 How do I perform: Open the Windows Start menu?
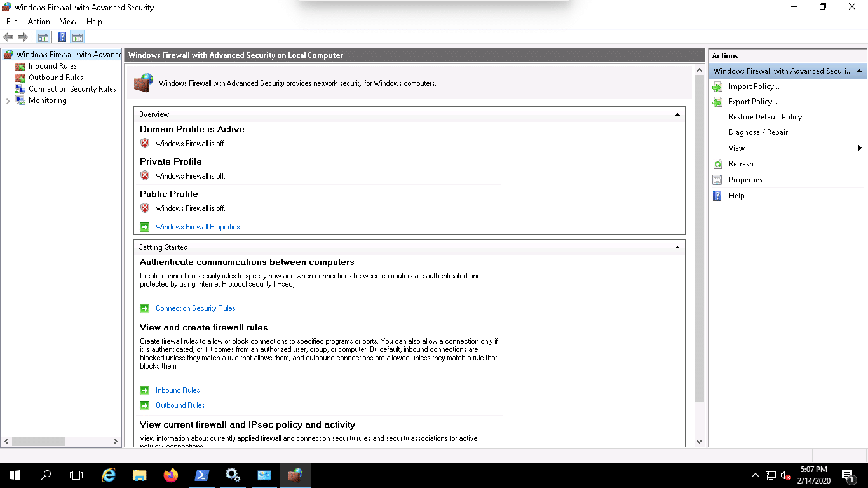(x=15, y=475)
